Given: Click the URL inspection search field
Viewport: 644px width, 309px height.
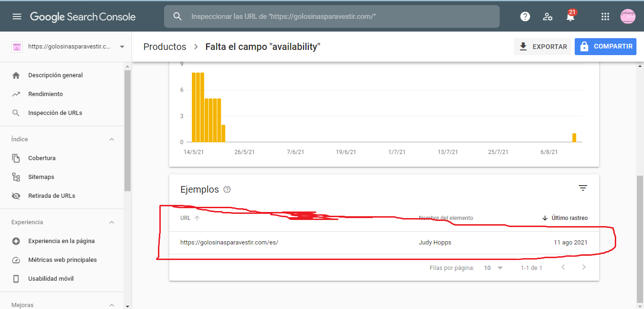Looking at the screenshot, I should 331,16.
